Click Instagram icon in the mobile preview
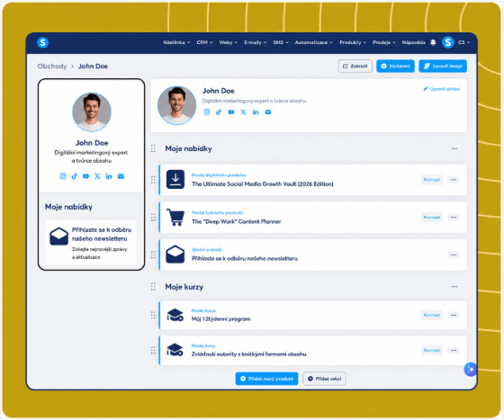This screenshot has height=420, width=504. (x=63, y=176)
